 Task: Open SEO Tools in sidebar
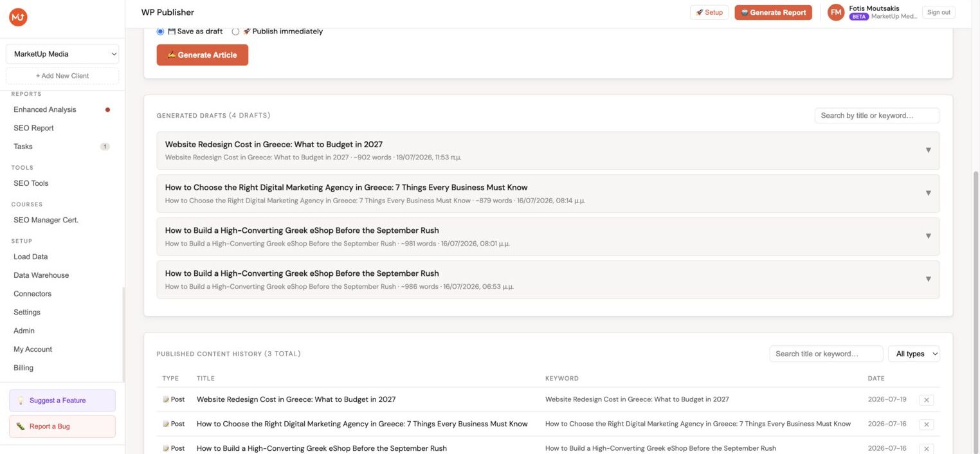31,183
